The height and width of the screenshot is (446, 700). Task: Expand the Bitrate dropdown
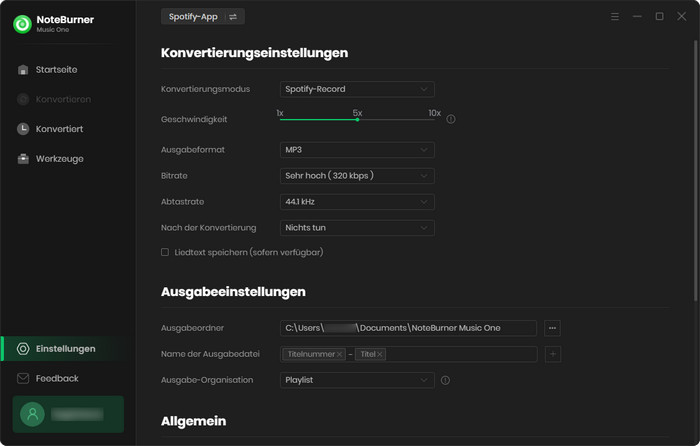click(x=357, y=176)
